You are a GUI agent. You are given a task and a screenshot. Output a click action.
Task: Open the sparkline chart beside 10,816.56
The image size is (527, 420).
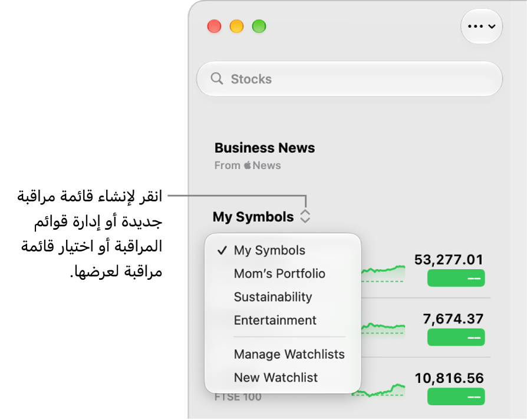[379, 390]
